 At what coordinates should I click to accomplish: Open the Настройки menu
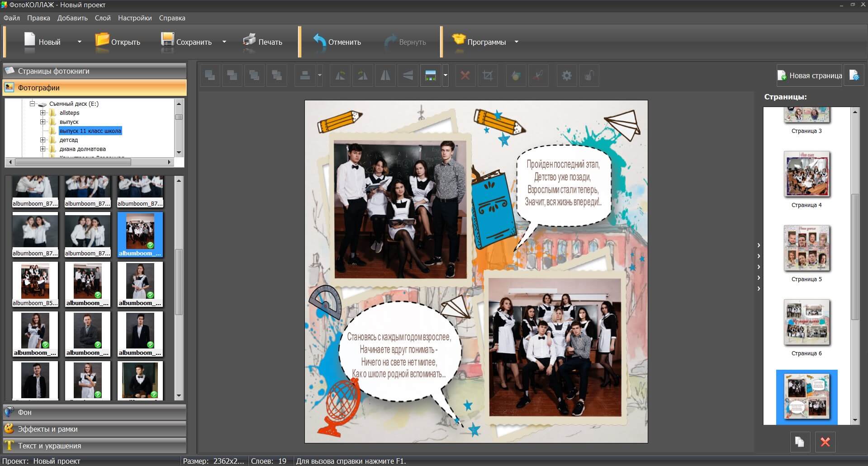click(135, 18)
